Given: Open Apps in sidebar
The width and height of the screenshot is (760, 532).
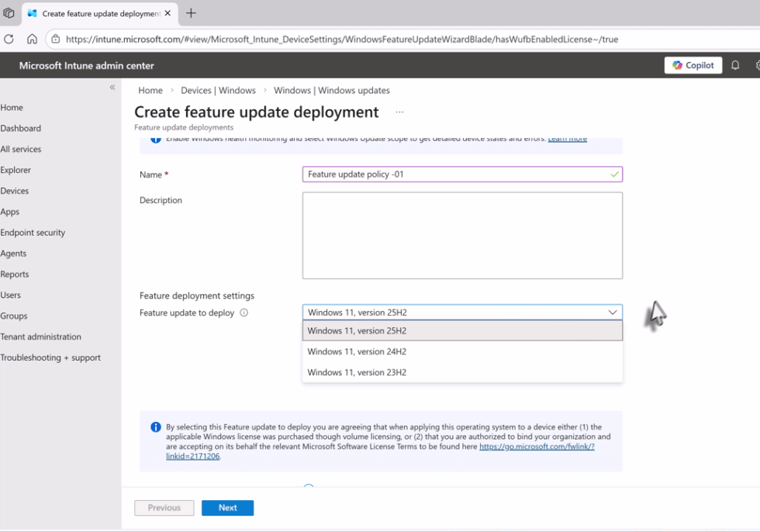Looking at the screenshot, I should tap(9, 212).
